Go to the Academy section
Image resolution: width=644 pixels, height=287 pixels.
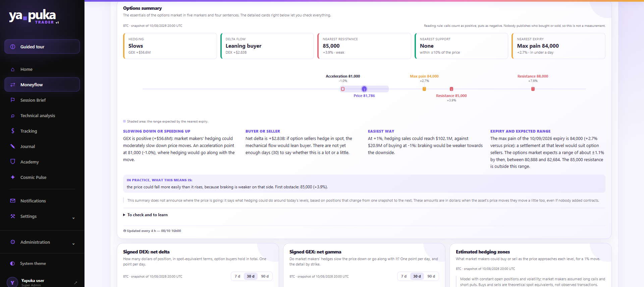pos(42,162)
